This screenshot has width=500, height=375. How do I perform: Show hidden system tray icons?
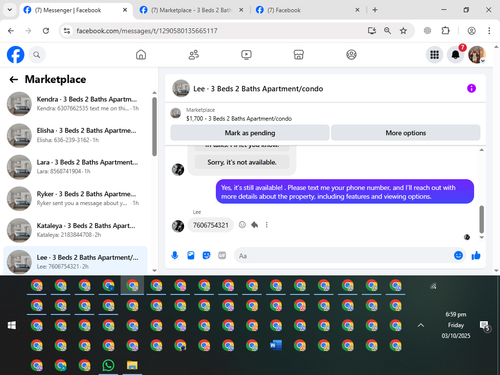(421, 325)
